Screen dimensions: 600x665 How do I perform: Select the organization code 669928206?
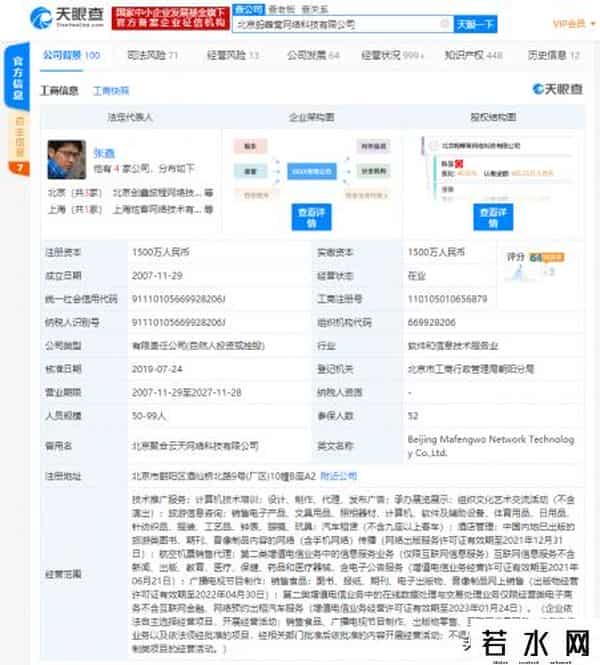[x=432, y=322]
